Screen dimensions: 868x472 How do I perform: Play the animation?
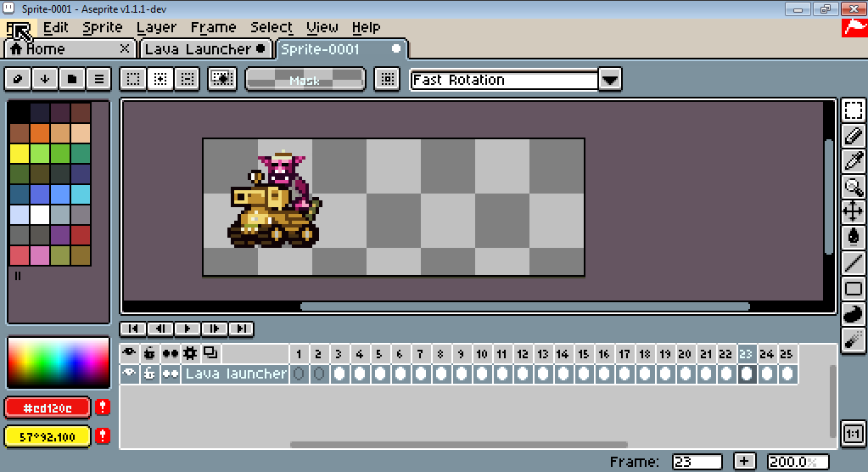coord(188,329)
